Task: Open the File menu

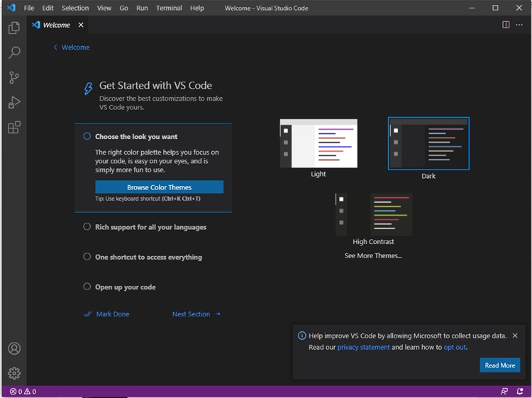Action: 29,8
